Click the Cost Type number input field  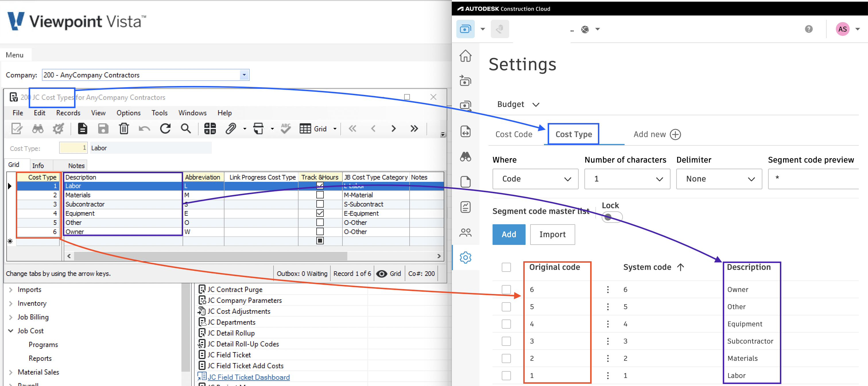point(73,149)
